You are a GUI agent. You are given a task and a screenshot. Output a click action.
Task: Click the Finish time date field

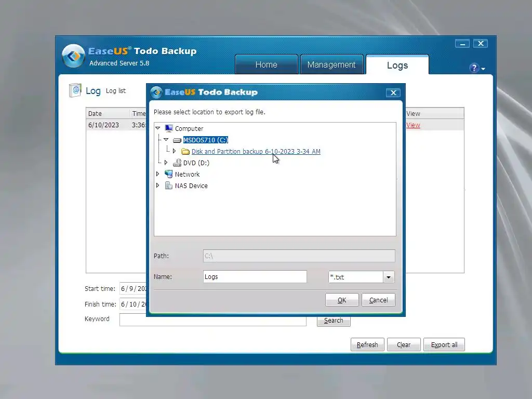[133, 304]
